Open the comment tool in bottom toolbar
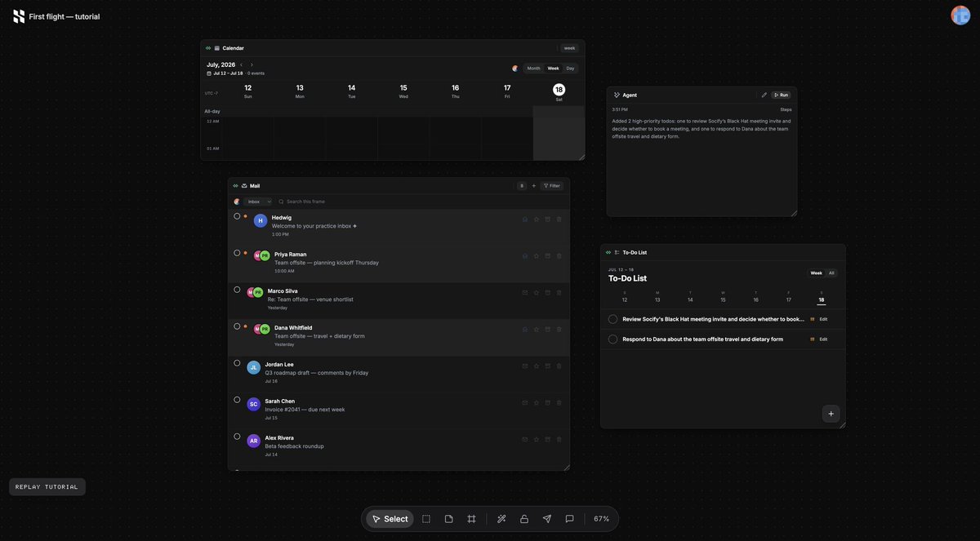Viewport: 980px width, 541px height. point(570,519)
